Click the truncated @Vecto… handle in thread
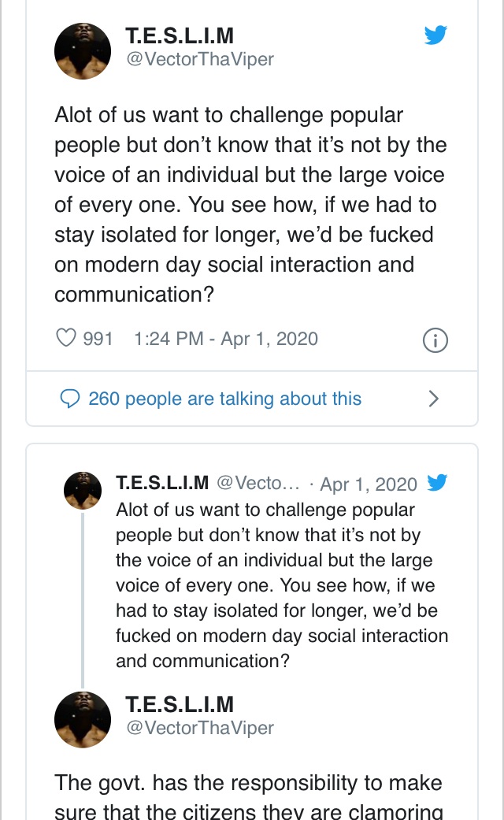This screenshot has width=504, height=820. tap(258, 483)
